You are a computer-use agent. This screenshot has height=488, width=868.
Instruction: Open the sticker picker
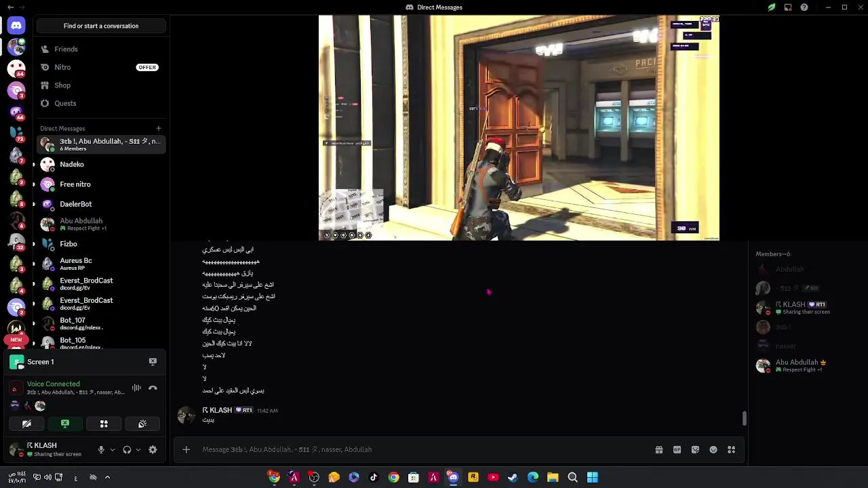pyautogui.click(x=695, y=449)
